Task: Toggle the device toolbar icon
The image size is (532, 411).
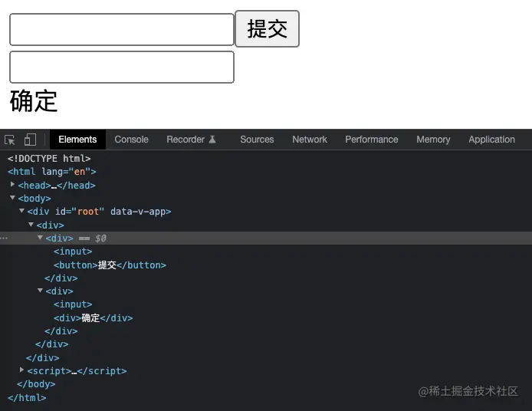Action: point(30,140)
